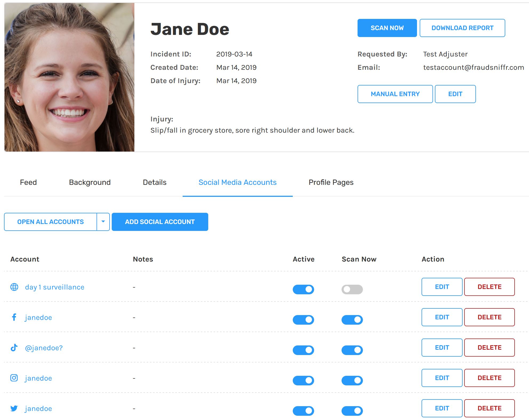Click the TikTok icon beside @janedoe?
The height and width of the screenshot is (420, 529).
[14, 348]
